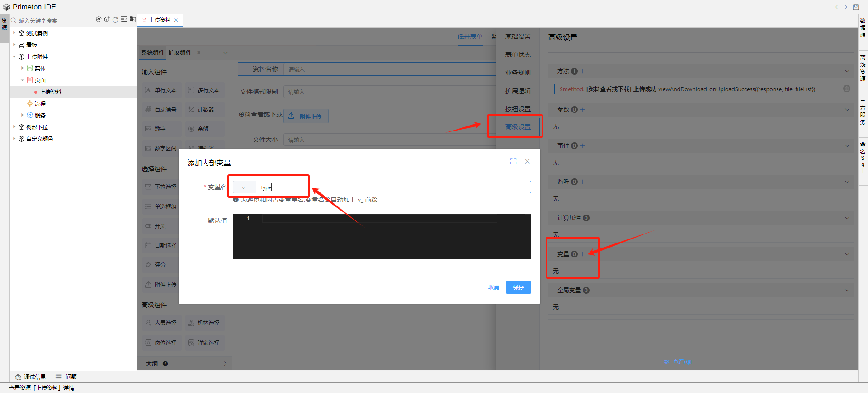Open the 调试信息 bottom tab

coord(31,377)
